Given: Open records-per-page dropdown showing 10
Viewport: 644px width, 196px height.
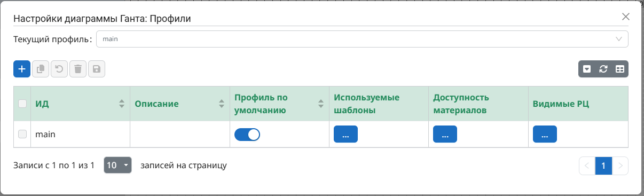Looking at the screenshot, I should tap(117, 166).
